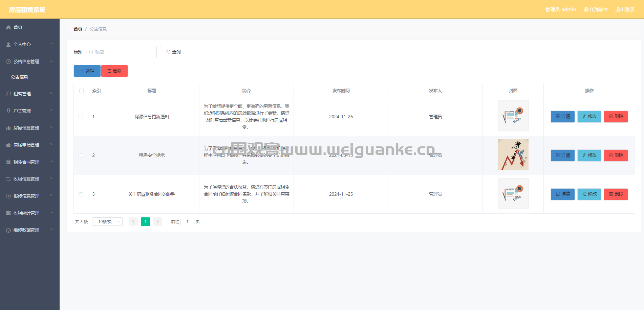Open cover thumbnail for 租房安全提示
The height and width of the screenshot is (310, 644).
tap(513, 154)
